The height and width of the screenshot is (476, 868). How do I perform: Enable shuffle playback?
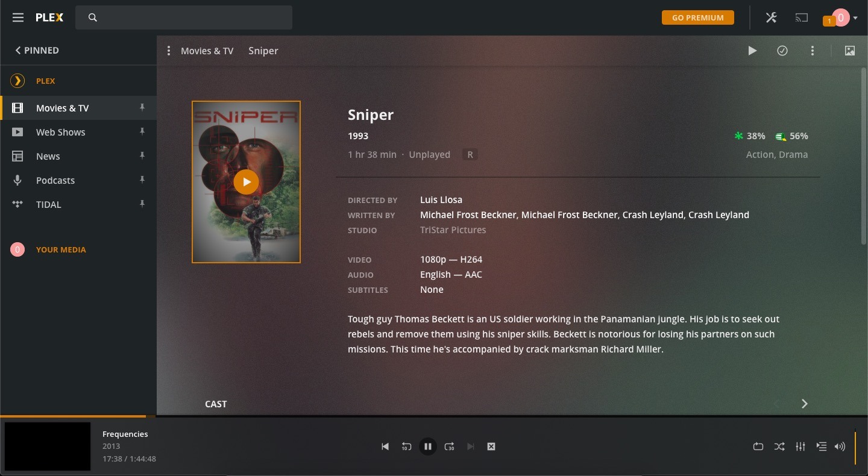[x=779, y=446]
